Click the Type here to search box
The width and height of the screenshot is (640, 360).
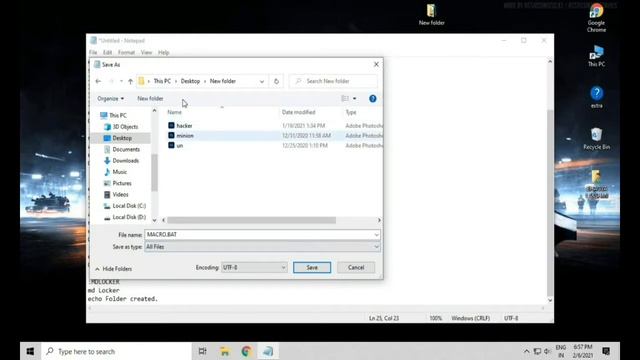coord(116,351)
